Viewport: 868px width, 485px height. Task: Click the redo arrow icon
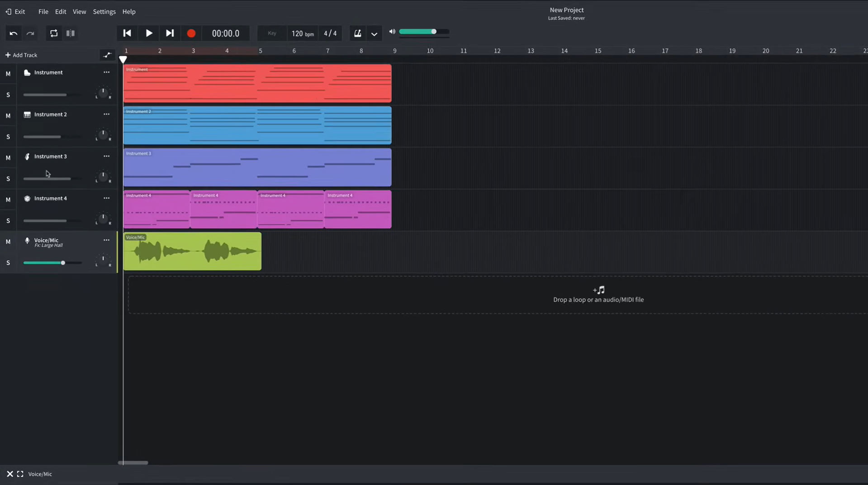[30, 33]
